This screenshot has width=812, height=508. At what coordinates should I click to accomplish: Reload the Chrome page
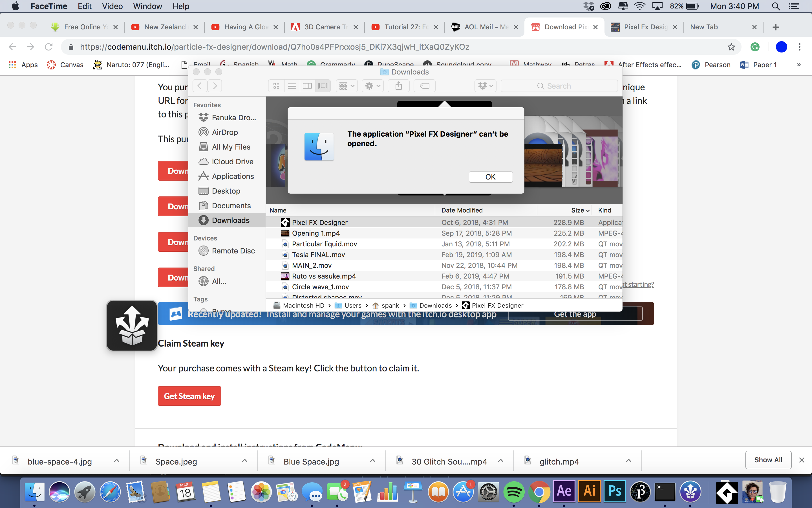click(49, 47)
